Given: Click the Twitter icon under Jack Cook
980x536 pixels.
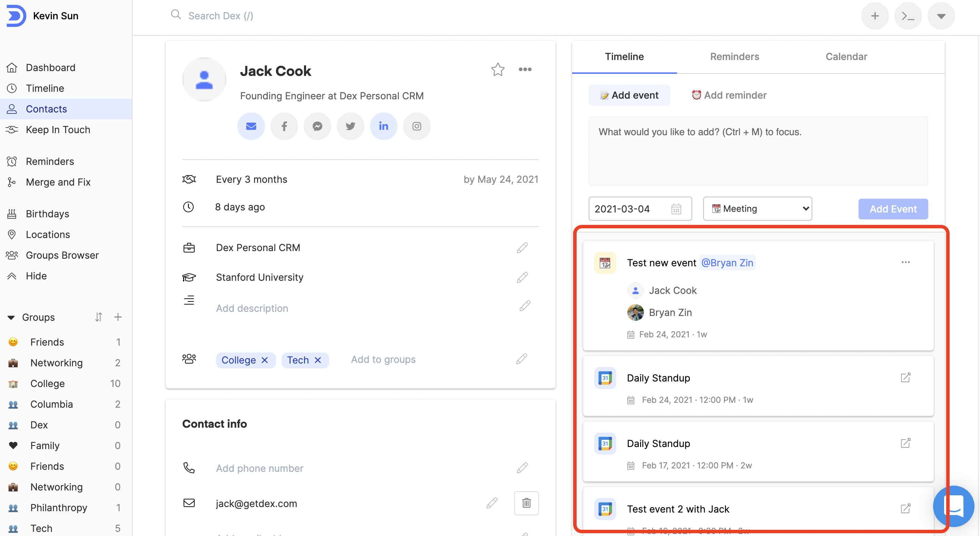Looking at the screenshot, I should (x=350, y=126).
